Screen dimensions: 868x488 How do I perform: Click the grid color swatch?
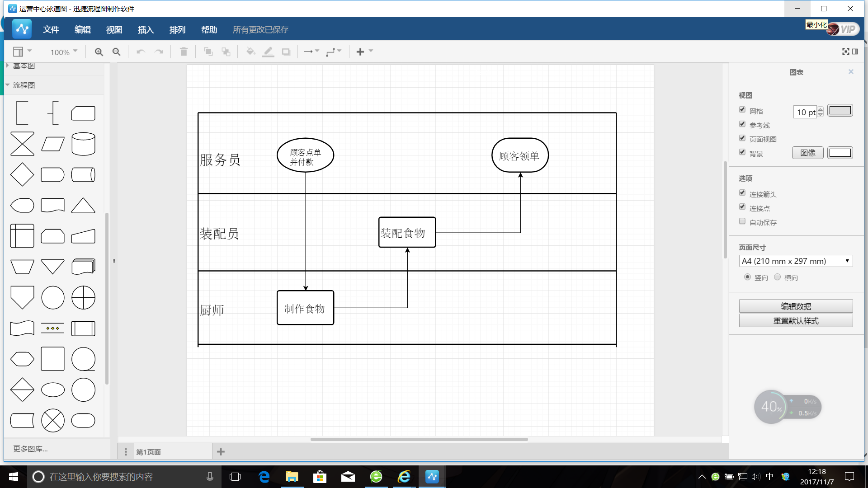pos(840,111)
